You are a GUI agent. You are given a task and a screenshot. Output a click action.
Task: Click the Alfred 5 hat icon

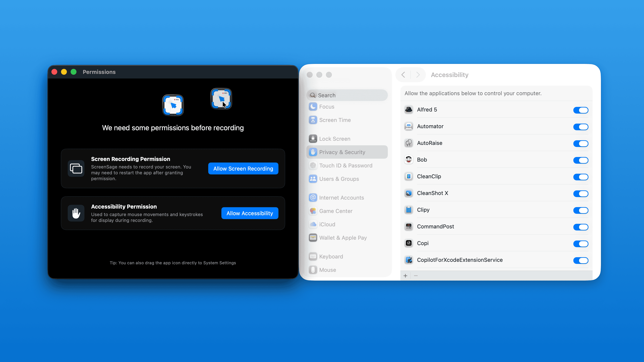coord(409,110)
